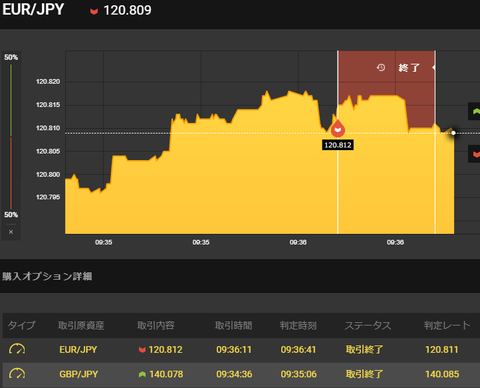Click the green up arrow button

475,112
